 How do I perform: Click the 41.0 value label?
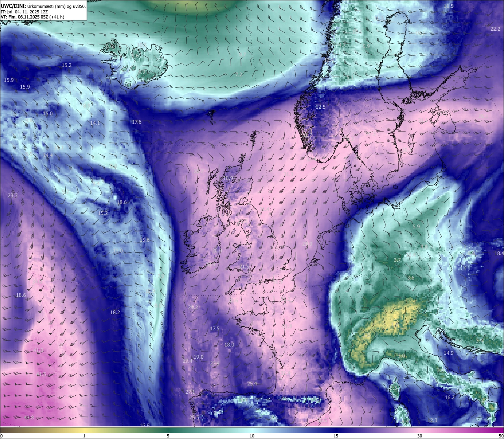tap(38, 350)
